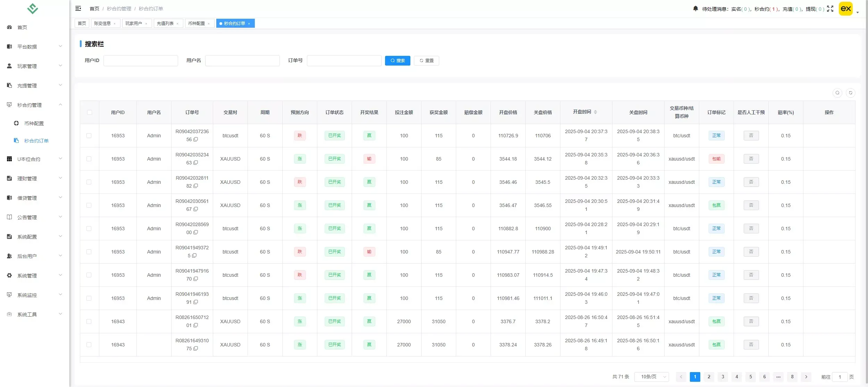Focus the 订单号 search field
This screenshot has width=868, height=387.
(344, 61)
